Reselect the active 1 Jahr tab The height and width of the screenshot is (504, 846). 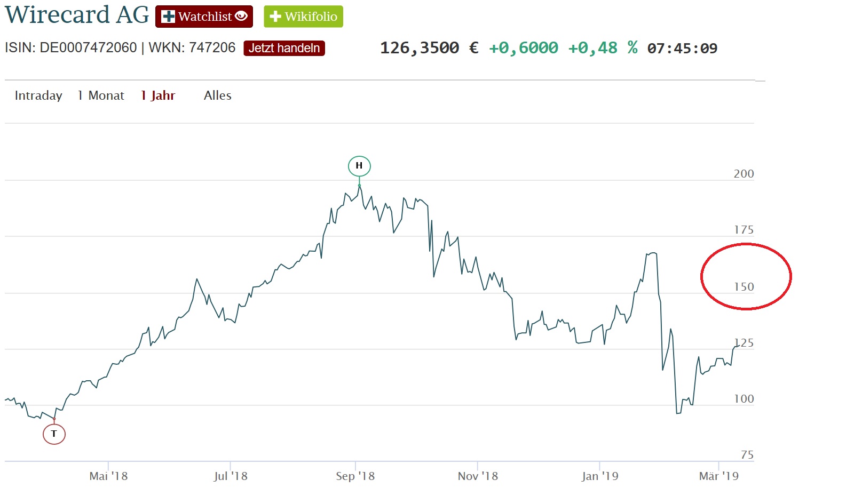pyautogui.click(x=157, y=95)
